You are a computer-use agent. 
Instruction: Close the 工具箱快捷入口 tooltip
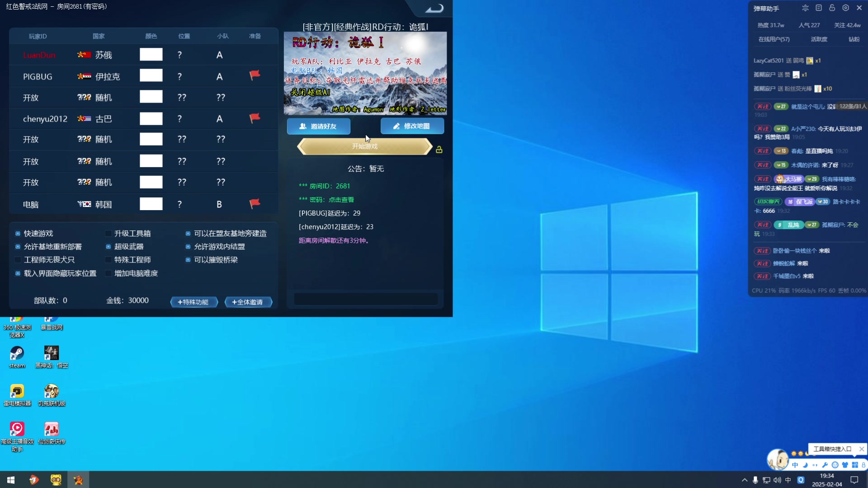click(x=862, y=449)
